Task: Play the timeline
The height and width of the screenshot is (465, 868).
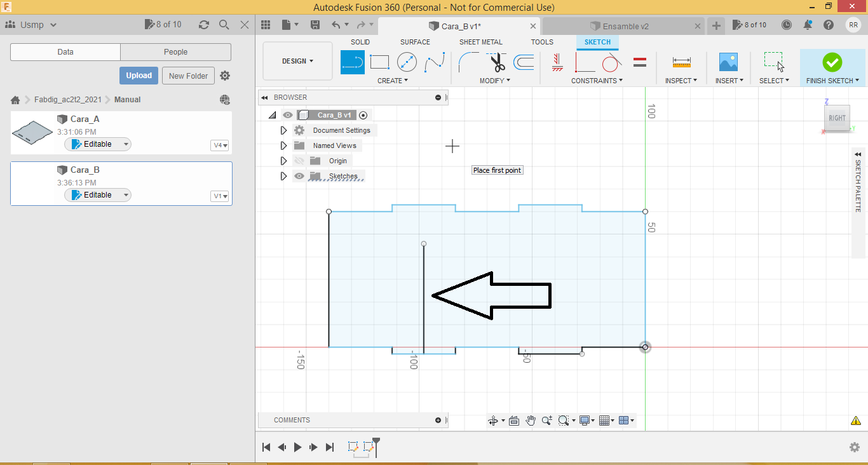Action: coord(297,447)
